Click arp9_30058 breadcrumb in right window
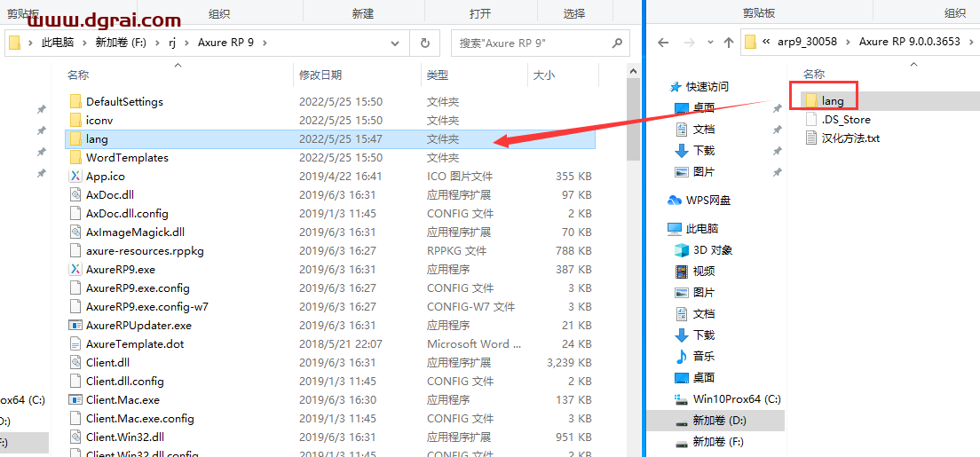Screen dimensions: 980x457 point(808,43)
